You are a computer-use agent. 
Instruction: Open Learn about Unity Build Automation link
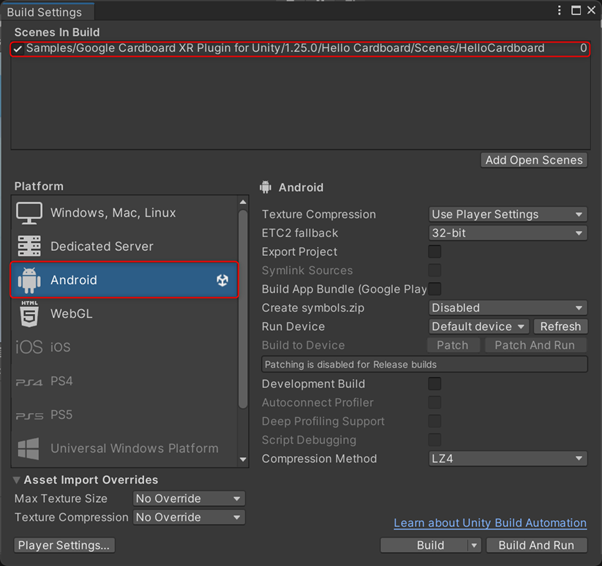490,523
